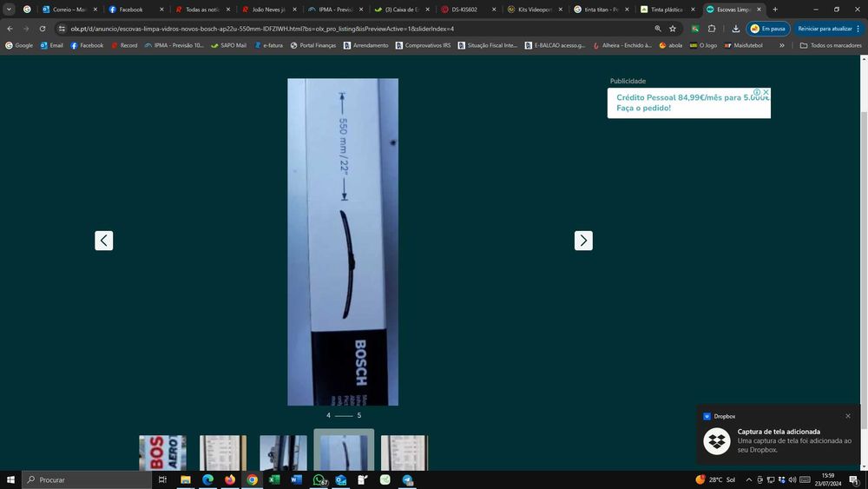The image size is (868, 489).
Task: Open the Arrendamento bookmark
Action: (x=365, y=45)
